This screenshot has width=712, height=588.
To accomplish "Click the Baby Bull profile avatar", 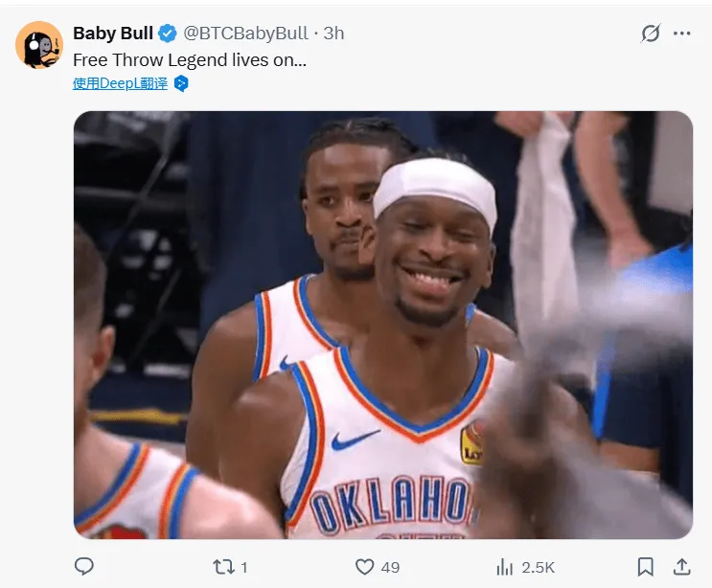I will 39,45.
